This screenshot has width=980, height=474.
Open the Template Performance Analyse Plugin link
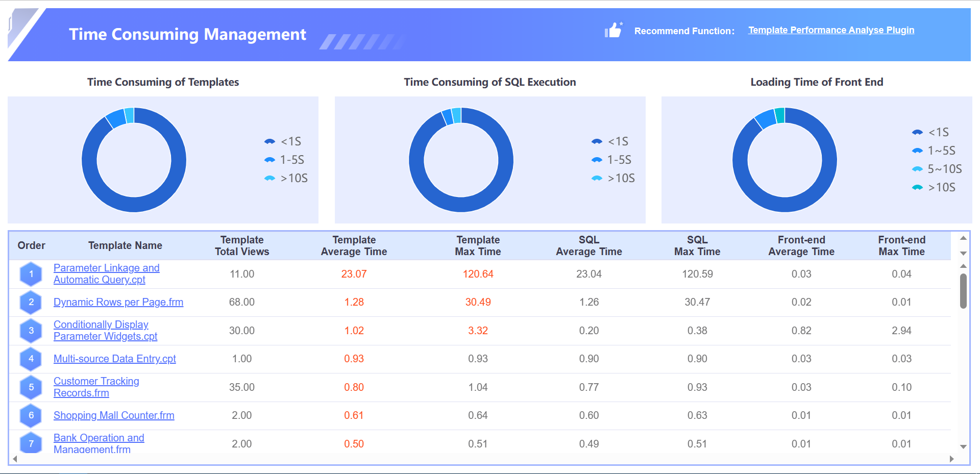tap(831, 30)
